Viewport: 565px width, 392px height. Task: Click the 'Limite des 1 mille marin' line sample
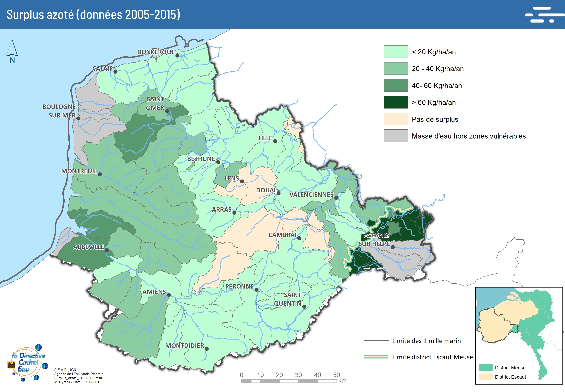[x=376, y=341]
